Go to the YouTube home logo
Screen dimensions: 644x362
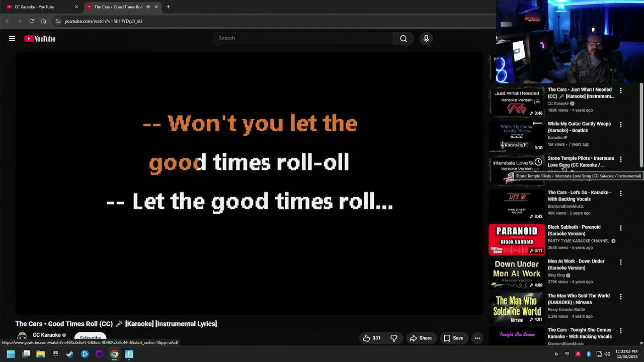(40, 39)
